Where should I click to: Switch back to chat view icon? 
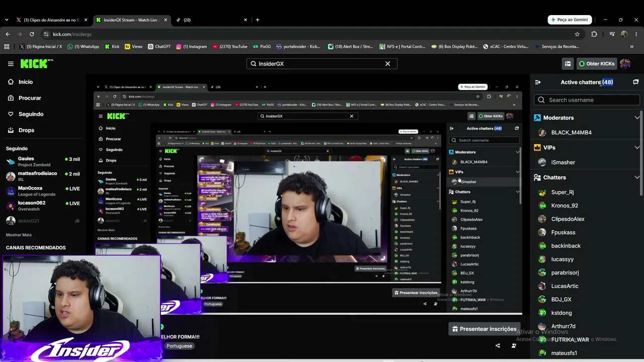tap(635, 82)
